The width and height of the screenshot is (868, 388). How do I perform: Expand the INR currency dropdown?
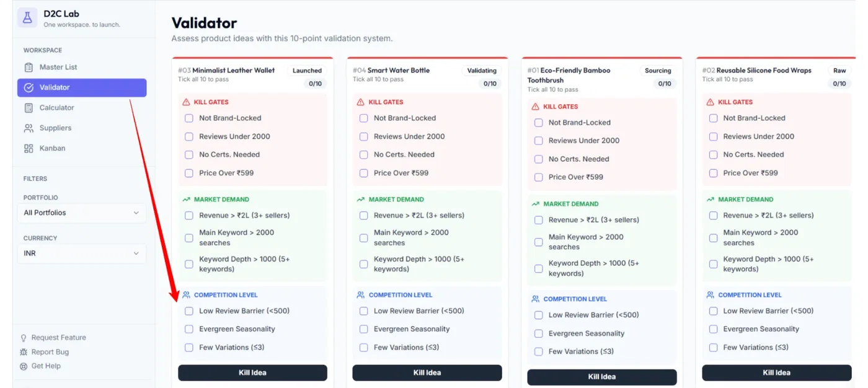(x=82, y=254)
